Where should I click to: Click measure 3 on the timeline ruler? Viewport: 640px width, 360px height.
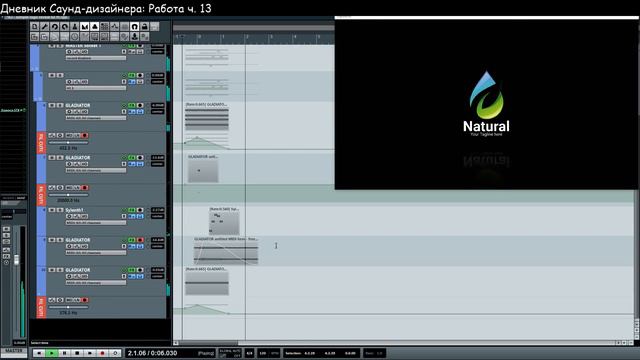271,37
